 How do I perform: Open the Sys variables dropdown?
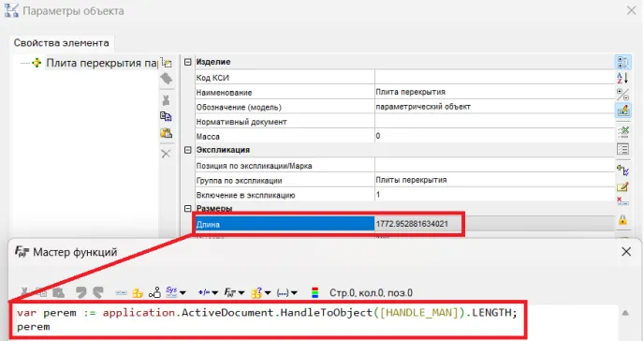pyautogui.click(x=176, y=292)
